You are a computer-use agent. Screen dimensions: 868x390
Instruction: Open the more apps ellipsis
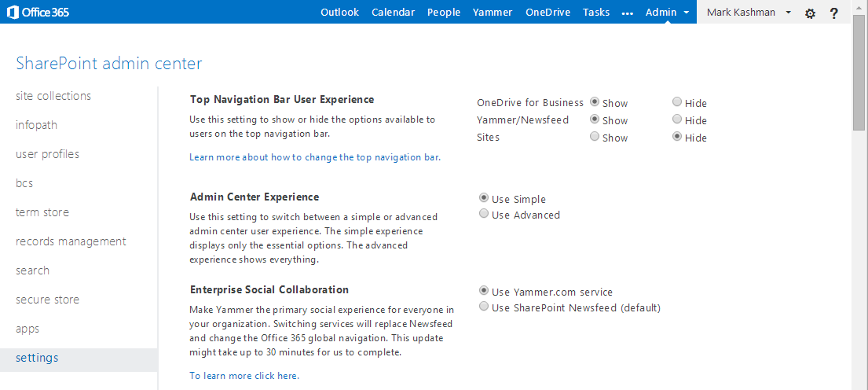[627, 13]
